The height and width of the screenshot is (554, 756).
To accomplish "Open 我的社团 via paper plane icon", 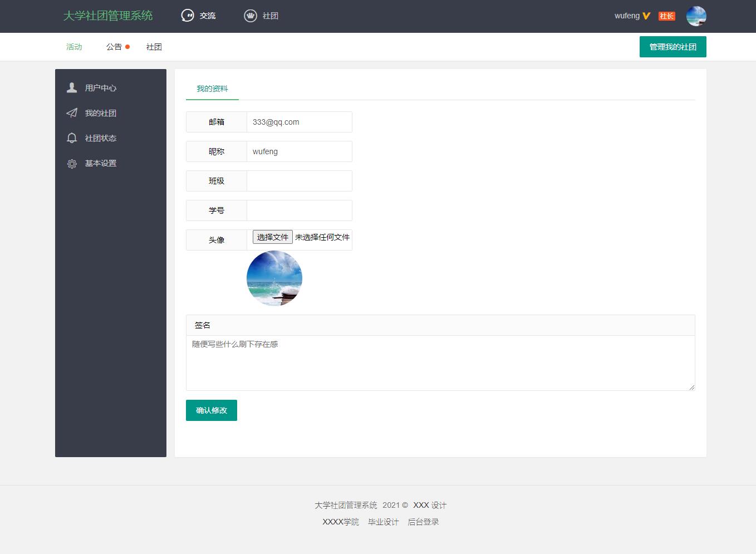I will pyautogui.click(x=72, y=112).
